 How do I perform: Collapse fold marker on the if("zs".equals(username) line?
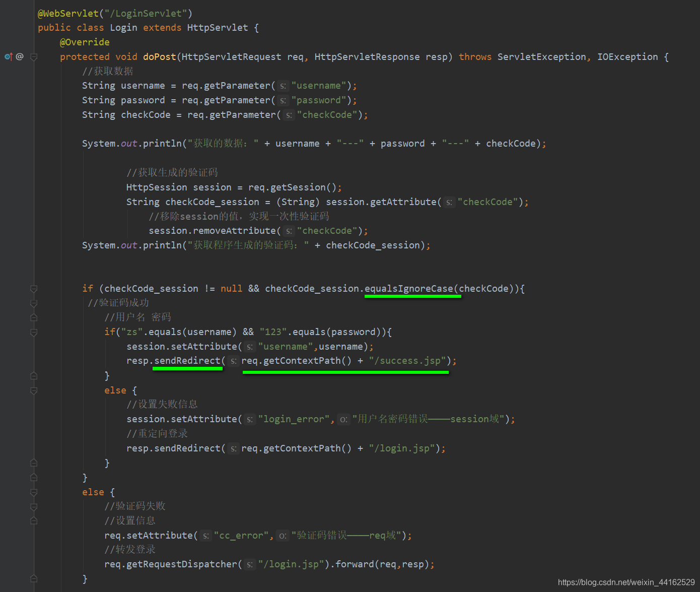point(34,332)
